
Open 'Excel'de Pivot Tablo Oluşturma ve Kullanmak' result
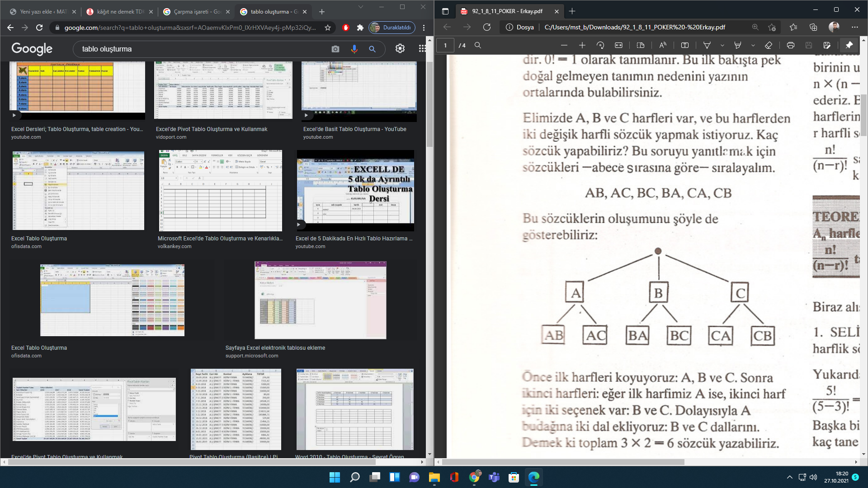coord(212,129)
